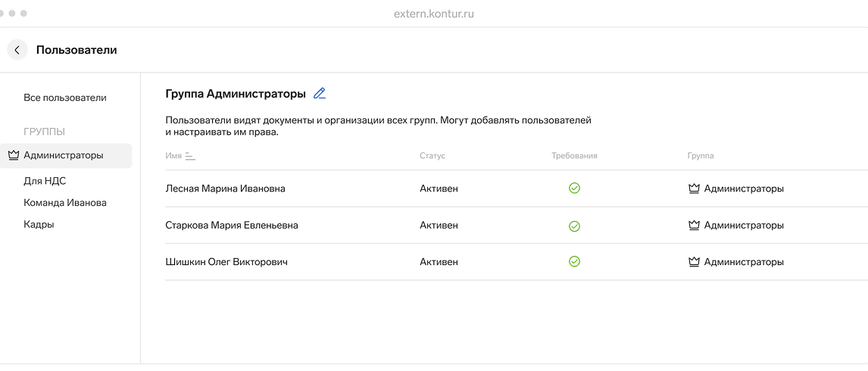
Task: Open user Лесная Марина Ивановна
Action: tap(225, 189)
